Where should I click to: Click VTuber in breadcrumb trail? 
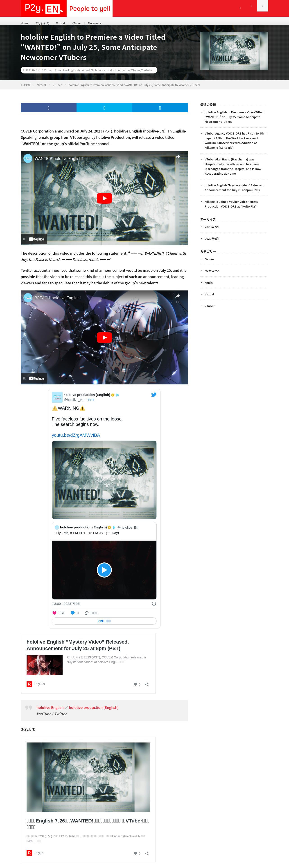click(x=57, y=85)
